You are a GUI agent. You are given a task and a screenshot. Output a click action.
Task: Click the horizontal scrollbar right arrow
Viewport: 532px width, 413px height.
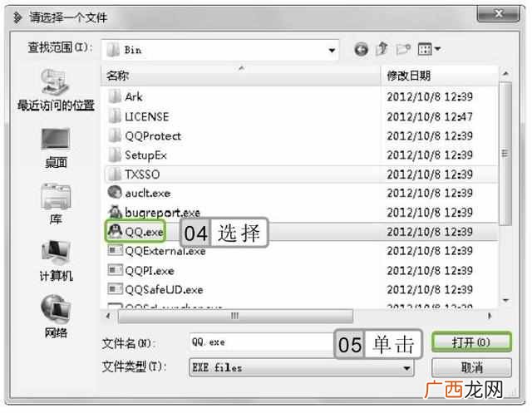pos(490,316)
